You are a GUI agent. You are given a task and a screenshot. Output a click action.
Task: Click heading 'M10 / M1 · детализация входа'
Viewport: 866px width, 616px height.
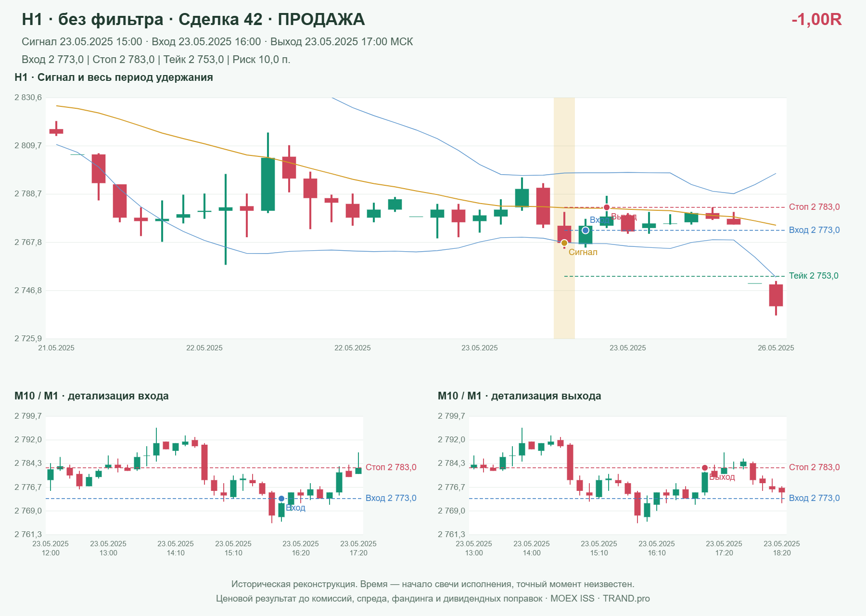(91, 396)
